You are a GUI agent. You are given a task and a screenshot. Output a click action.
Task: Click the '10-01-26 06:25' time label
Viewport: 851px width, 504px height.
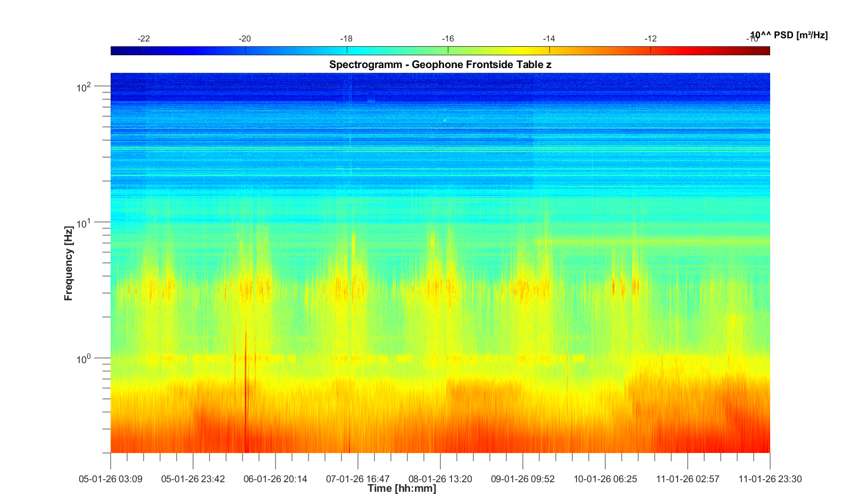605,479
